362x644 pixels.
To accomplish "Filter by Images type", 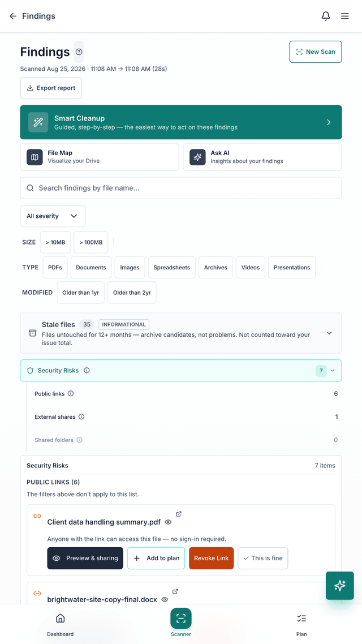I will pyautogui.click(x=130, y=267).
